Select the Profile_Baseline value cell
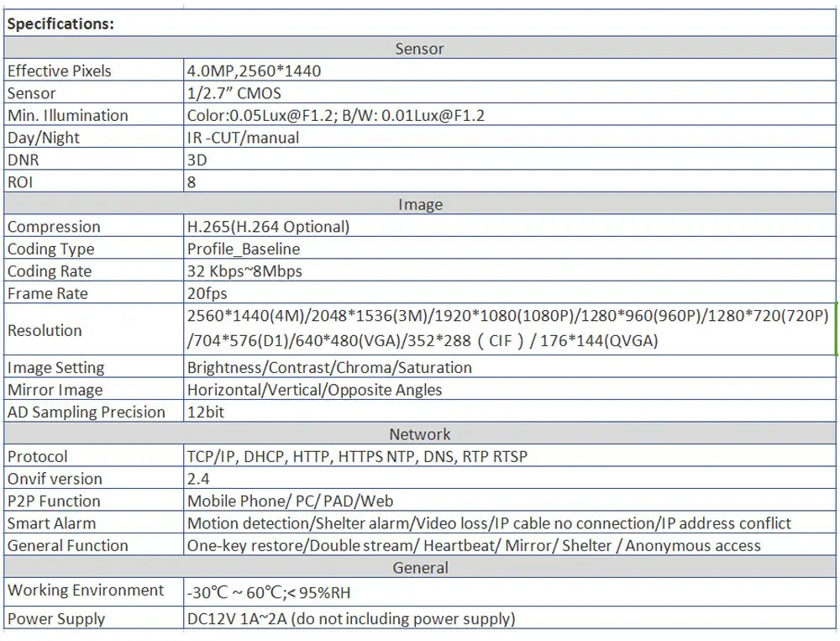Image resolution: width=840 pixels, height=641 pixels. (510, 249)
